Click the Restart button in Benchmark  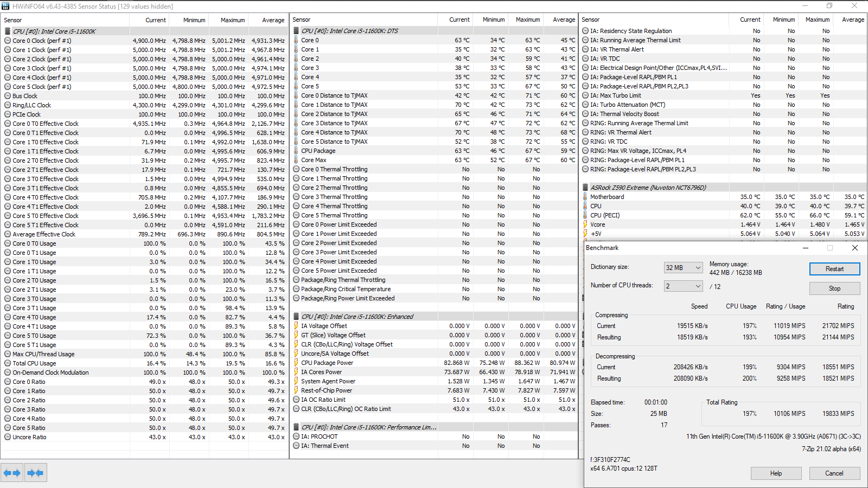(x=834, y=269)
